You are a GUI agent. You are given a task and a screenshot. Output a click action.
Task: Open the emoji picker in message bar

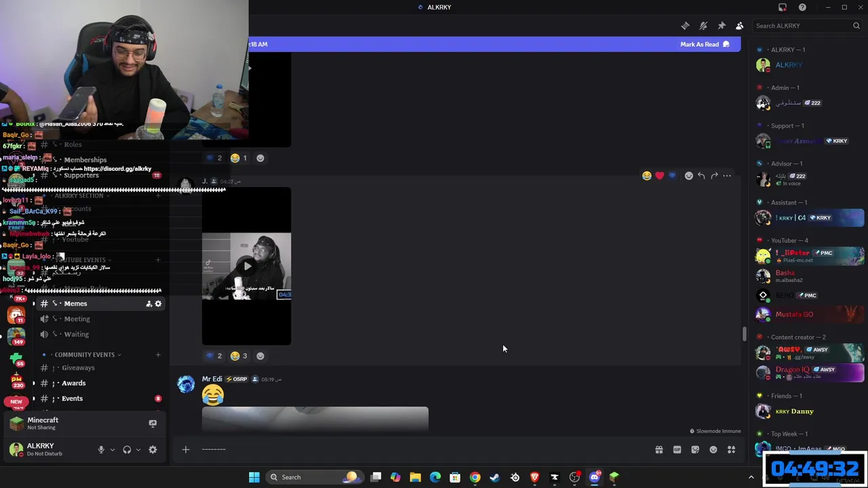coord(713,449)
